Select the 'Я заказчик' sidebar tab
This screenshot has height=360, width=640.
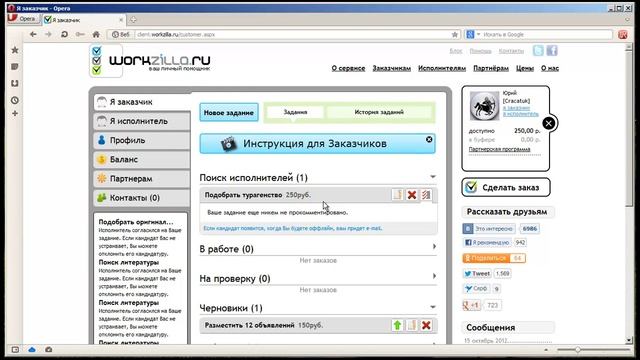click(x=142, y=102)
